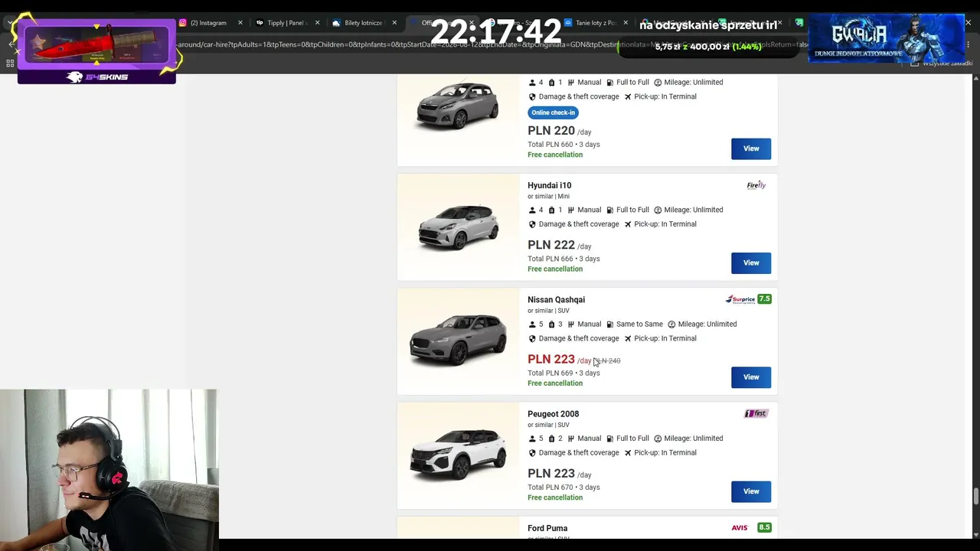Click the white Peugeot 2008 car photo
The height and width of the screenshot is (551, 980).
pos(458,455)
